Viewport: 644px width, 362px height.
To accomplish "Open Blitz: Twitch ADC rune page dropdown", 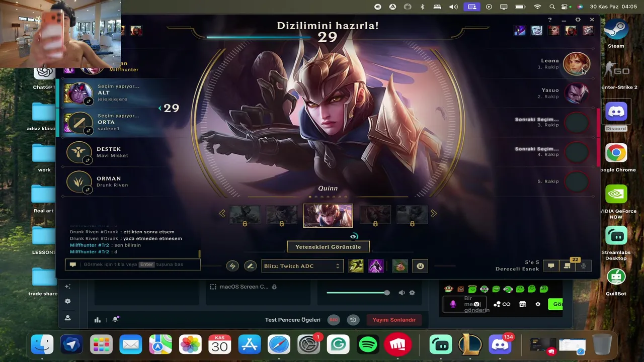I will pos(302,266).
